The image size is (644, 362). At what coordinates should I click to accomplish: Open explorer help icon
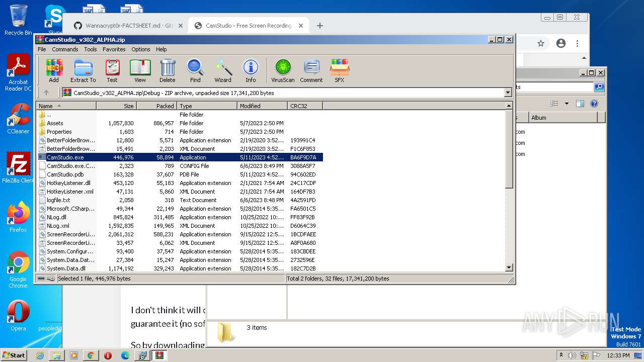click(x=594, y=104)
